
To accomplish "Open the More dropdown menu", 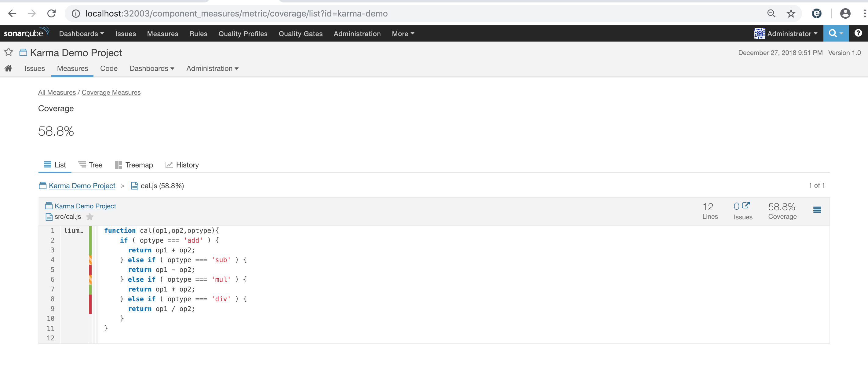I will pyautogui.click(x=403, y=34).
